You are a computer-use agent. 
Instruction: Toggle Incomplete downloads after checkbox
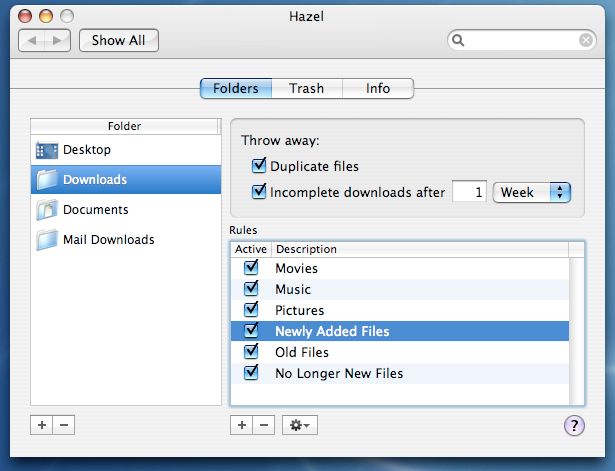click(x=259, y=191)
